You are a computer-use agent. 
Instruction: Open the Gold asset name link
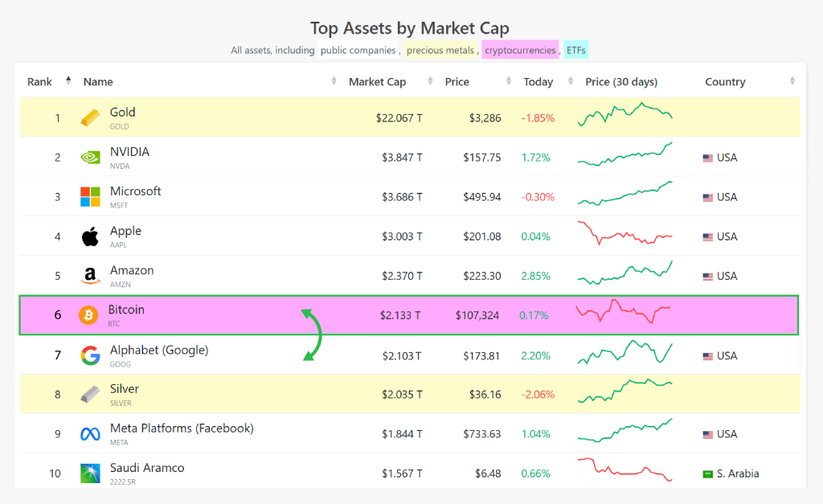click(x=123, y=113)
